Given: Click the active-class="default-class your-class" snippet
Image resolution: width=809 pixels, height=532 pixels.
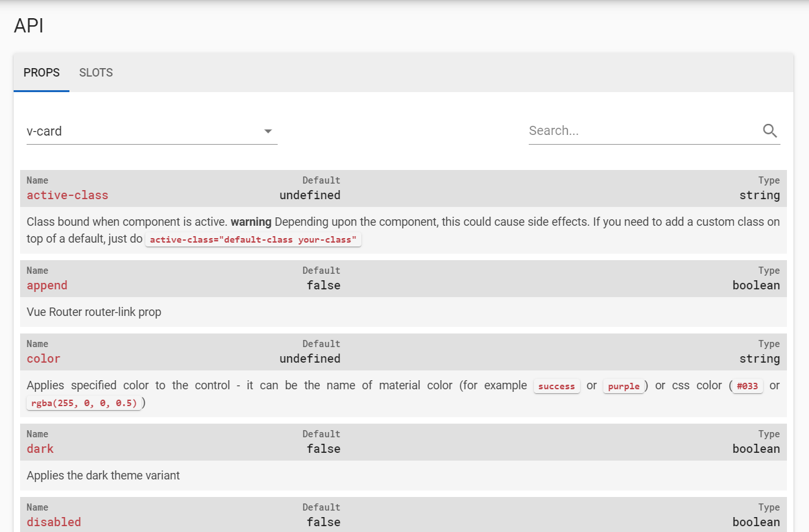Looking at the screenshot, I should pos(253,239).
